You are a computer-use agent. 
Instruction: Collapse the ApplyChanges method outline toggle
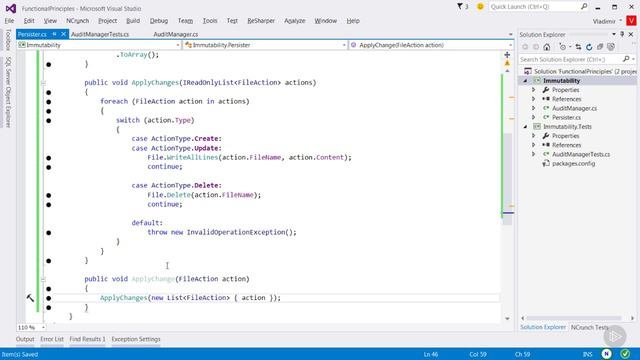[43, 83]
